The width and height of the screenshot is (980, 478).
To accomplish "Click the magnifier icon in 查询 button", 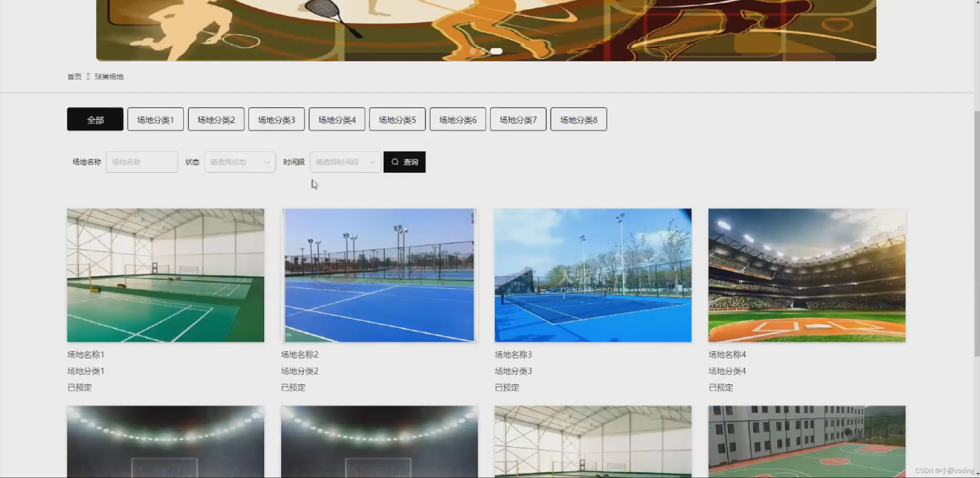I will click(x=395, y=162).
